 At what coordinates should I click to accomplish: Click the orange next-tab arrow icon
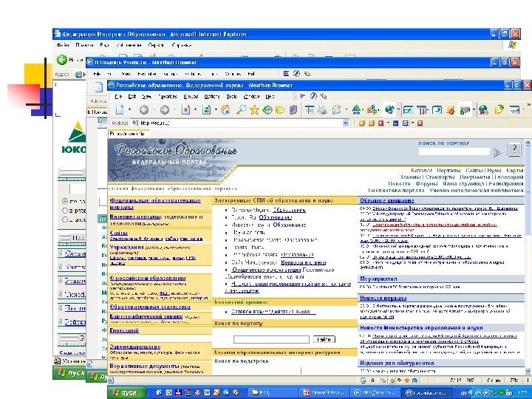tap(371, 123)
